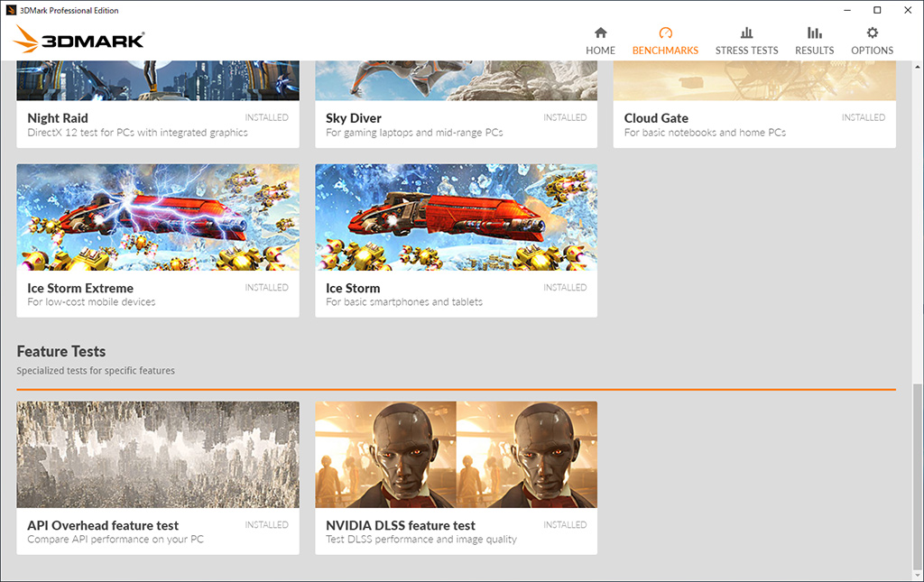Open the RESULTS tab label

tap(815, 51)
